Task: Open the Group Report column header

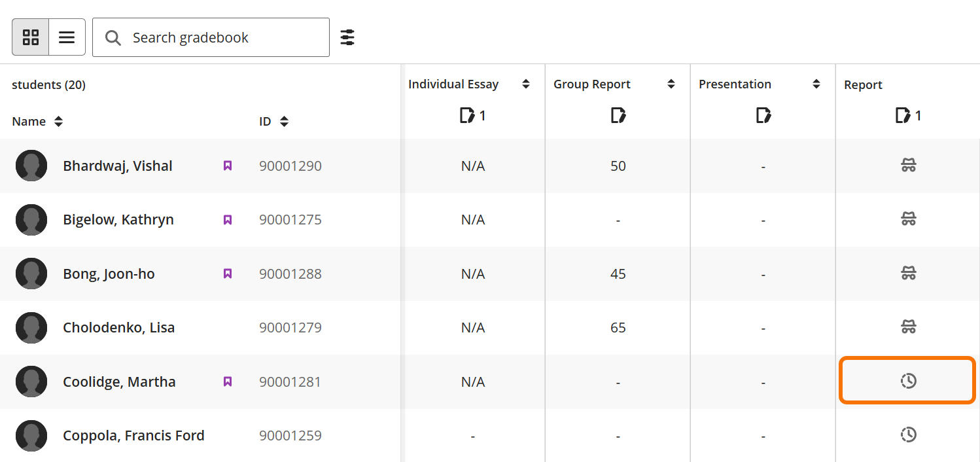Action: point(592,84)
